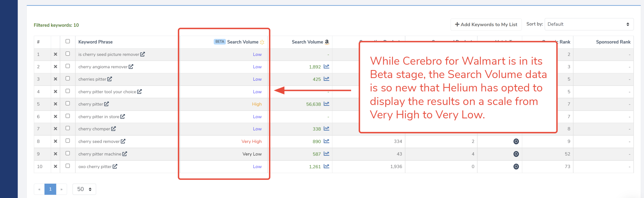Viewport: 644px width, 198px height.
Task: Go to next page with » arrow
Action: coord(61,189)
